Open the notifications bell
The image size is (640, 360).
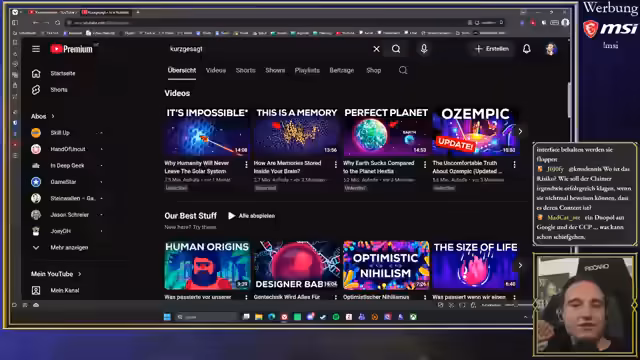(x=527, y=49)
